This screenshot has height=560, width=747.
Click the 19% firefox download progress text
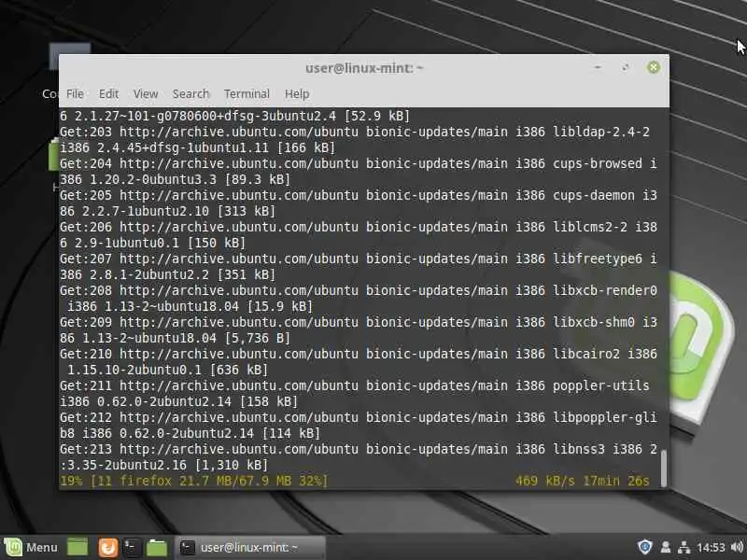click(x=194, y=481)
